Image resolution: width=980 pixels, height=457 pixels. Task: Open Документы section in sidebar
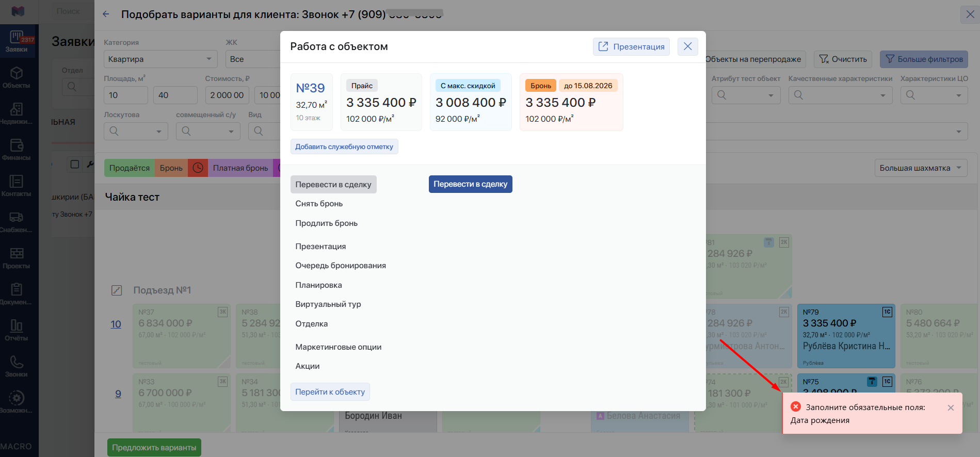point(17,294)
